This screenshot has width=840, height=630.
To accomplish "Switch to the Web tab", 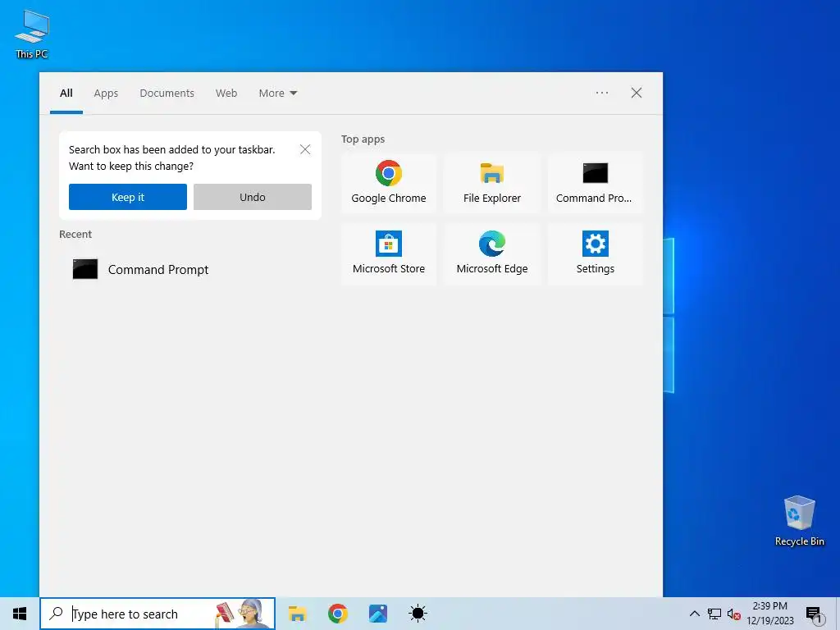I will click(x=226, y=94).
